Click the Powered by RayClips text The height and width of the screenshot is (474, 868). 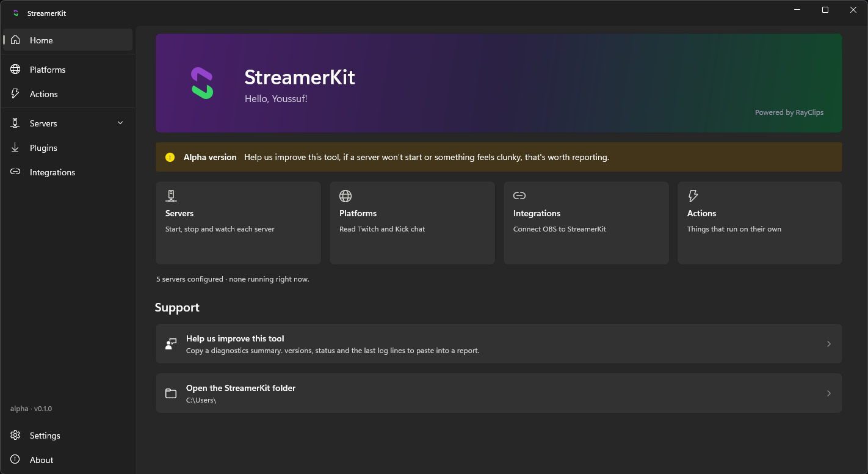(x=789, y=112)
